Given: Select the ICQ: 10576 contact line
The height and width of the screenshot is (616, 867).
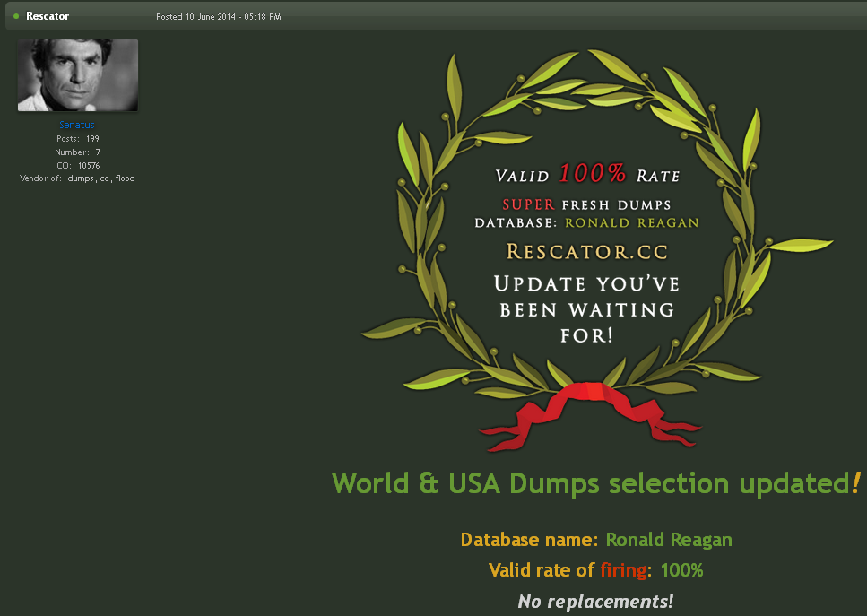Looking at the screenshot, I should (77, 165).
